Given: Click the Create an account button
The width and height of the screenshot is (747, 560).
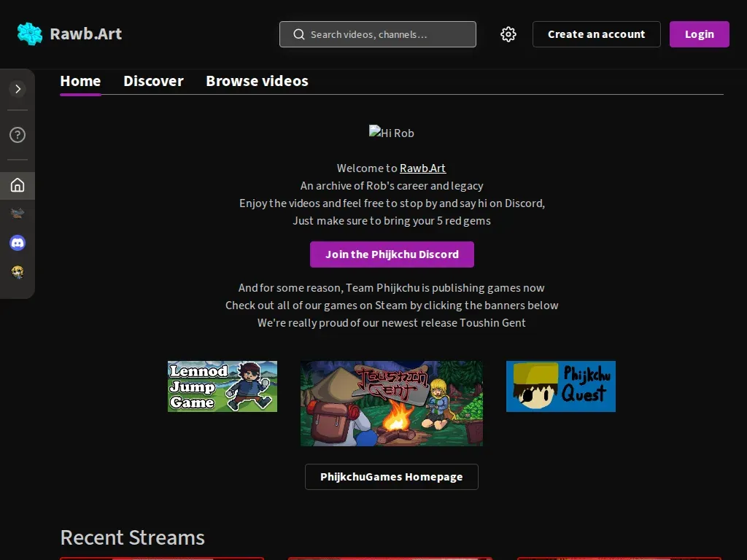Looking at the screenshot, I should 597,34.
